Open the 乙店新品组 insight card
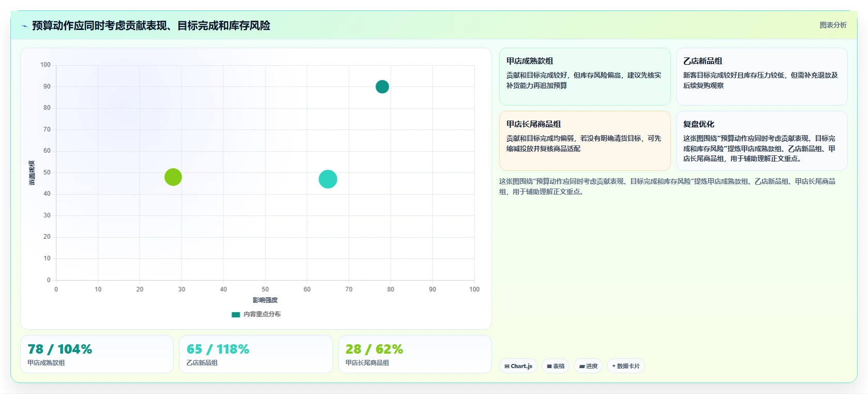 pos(762,77)
